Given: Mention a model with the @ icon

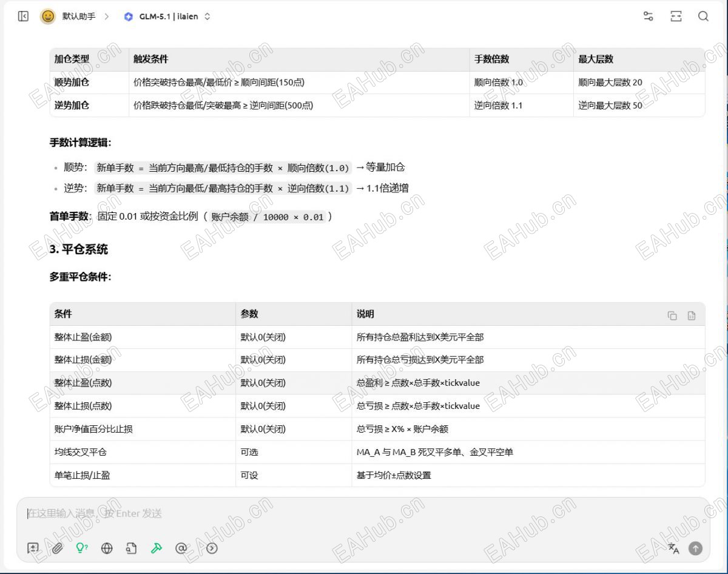Looking at the screenshot, I should pyautogui.click(x=181, y=548).
